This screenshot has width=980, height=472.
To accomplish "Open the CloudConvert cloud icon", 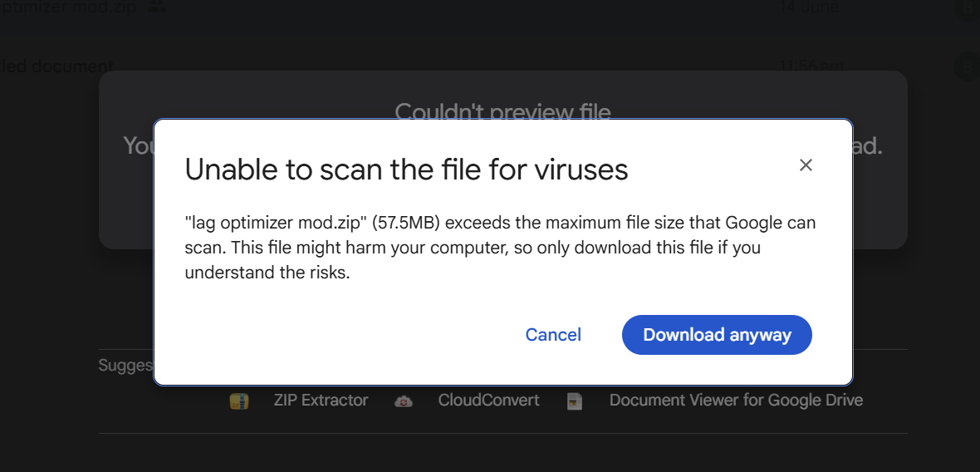I will pos(404,401).
